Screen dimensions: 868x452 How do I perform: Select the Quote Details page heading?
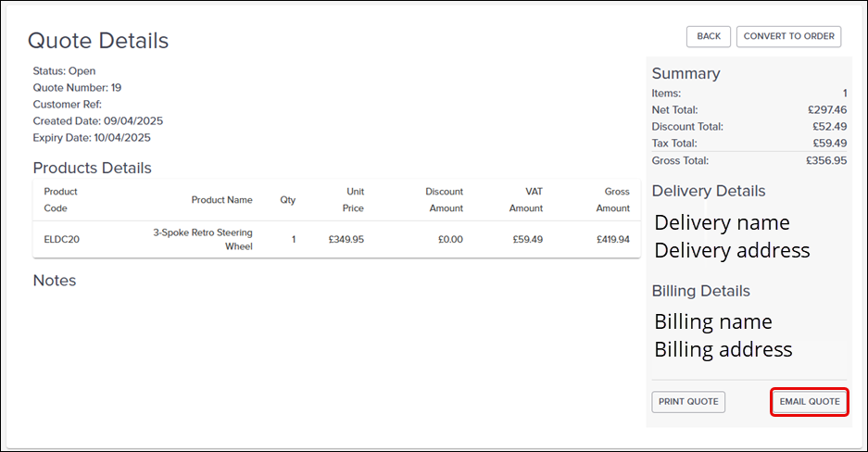pos(98,41)
